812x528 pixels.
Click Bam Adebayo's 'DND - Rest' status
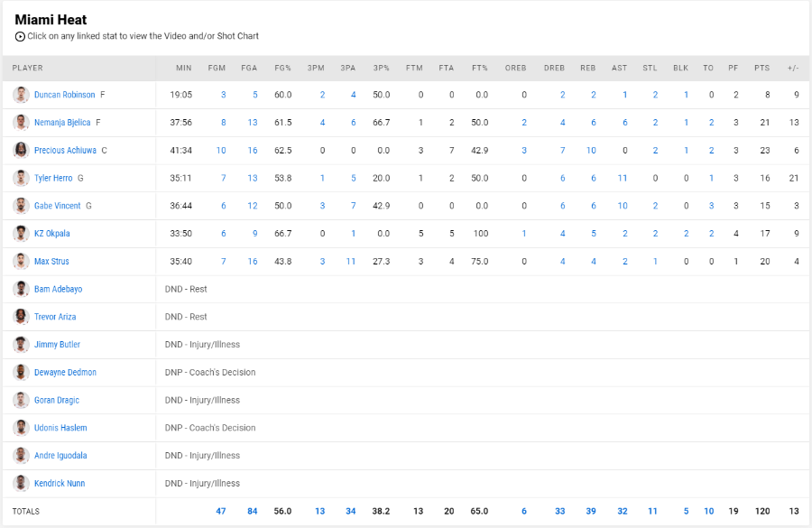(x=186, y=289)
